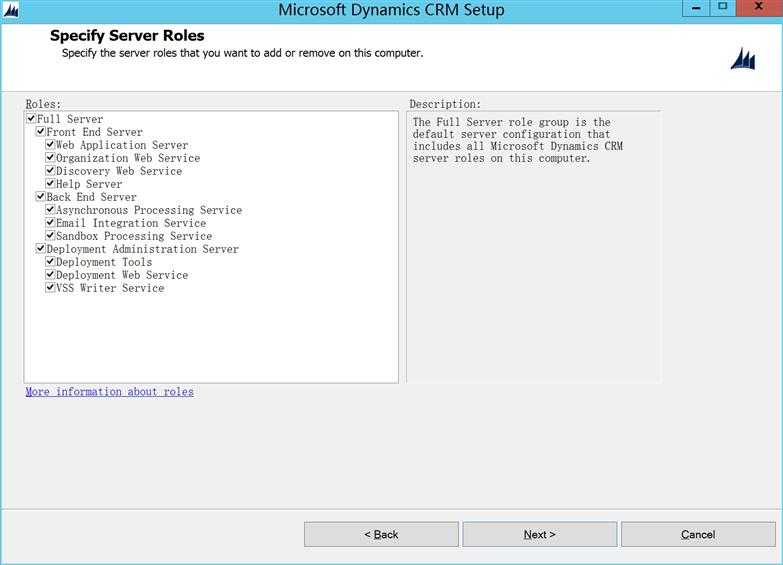Click the Dynamics CRM title bar icon
Screen dimensions: 783x565
[10, 10]
